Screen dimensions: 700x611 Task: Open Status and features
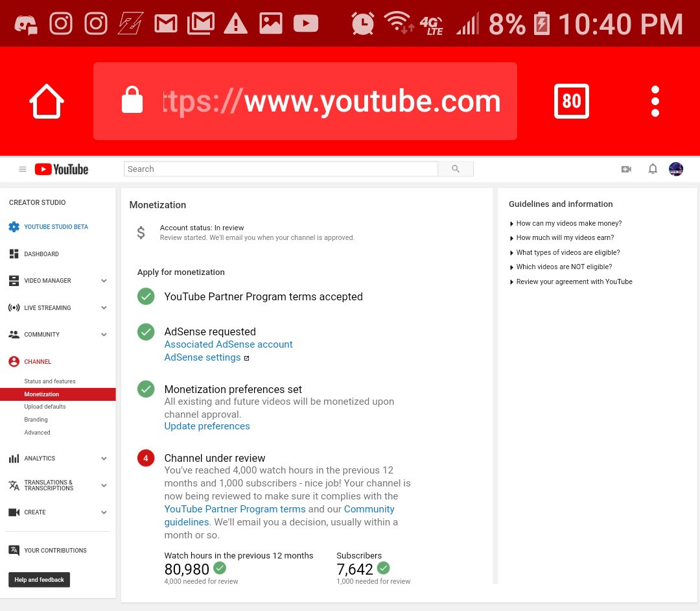50,381
